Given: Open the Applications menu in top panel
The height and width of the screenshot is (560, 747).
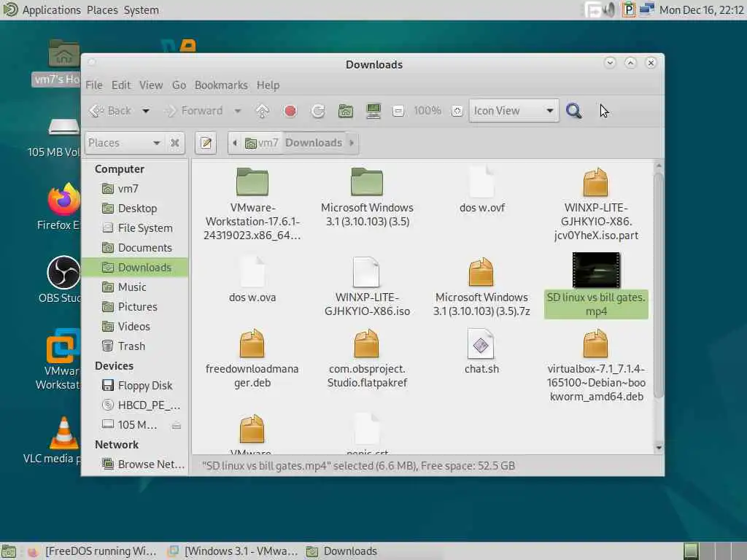Looking at the screenshot, I should pos(52,10).
